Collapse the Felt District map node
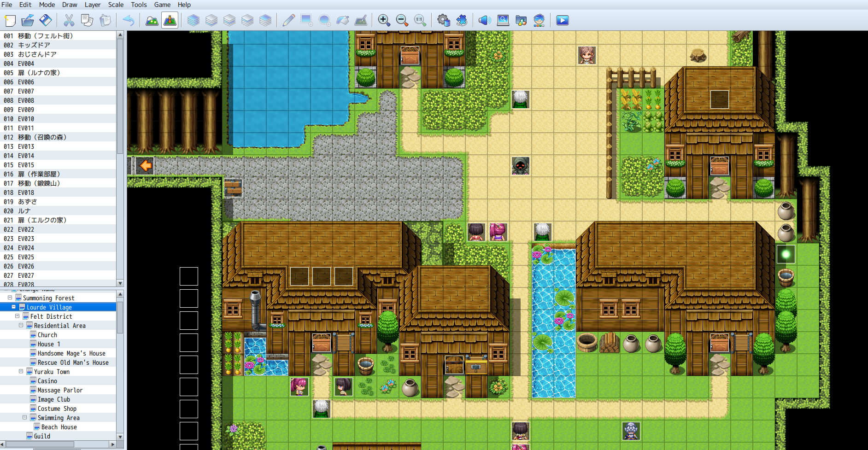The image size is (868, 450). click(x=17, y=316)
